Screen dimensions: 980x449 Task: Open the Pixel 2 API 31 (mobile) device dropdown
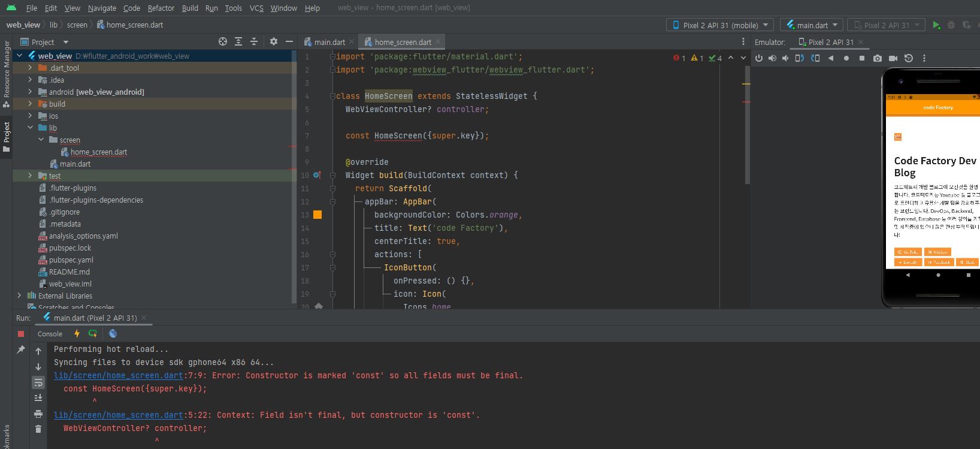click(719, 25)
